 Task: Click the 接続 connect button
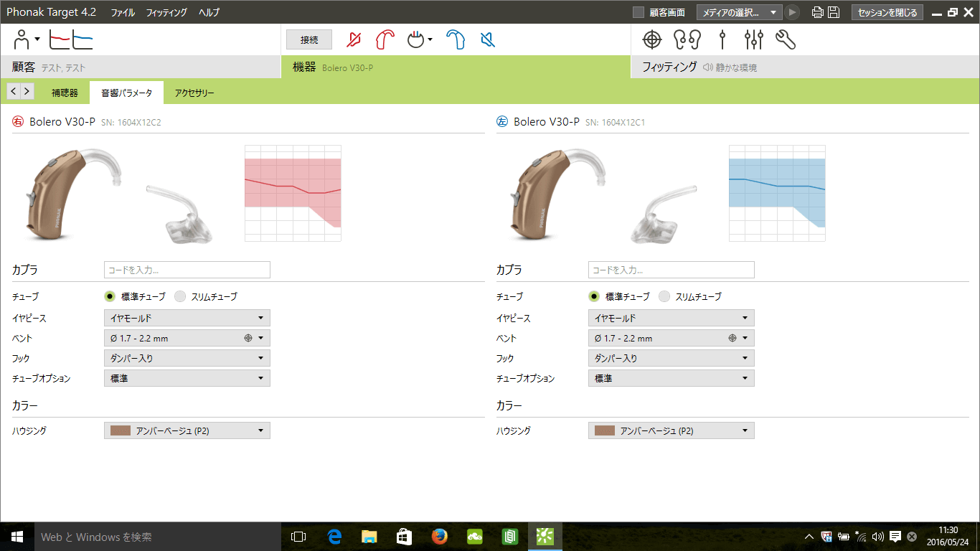pyautogui.click(x=309, y=39)
